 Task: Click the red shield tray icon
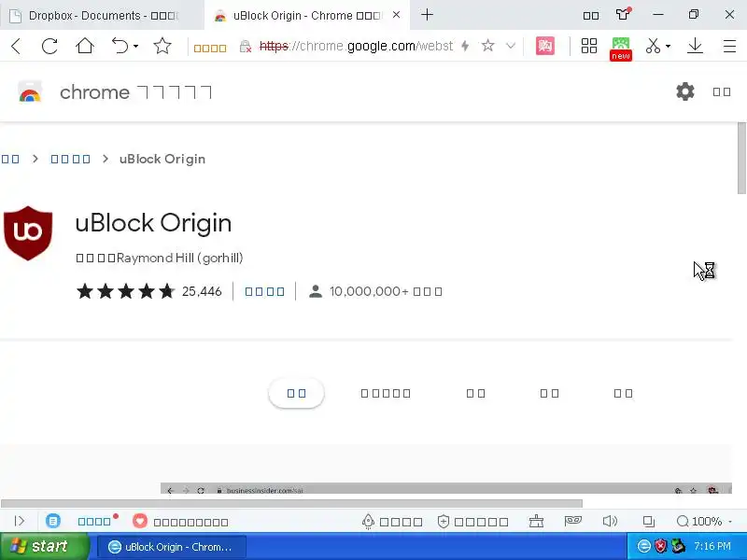tap(660, 546)
